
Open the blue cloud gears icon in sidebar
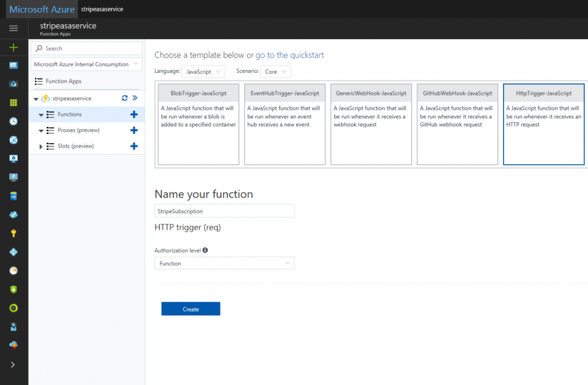tap(14, 215)
